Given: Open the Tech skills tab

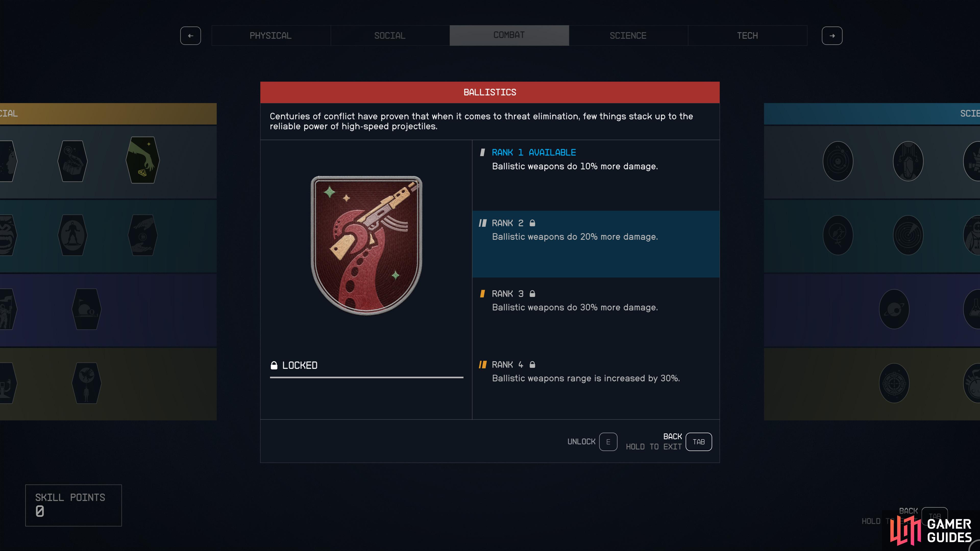Looking at the screenshot, I should [748, 35].
